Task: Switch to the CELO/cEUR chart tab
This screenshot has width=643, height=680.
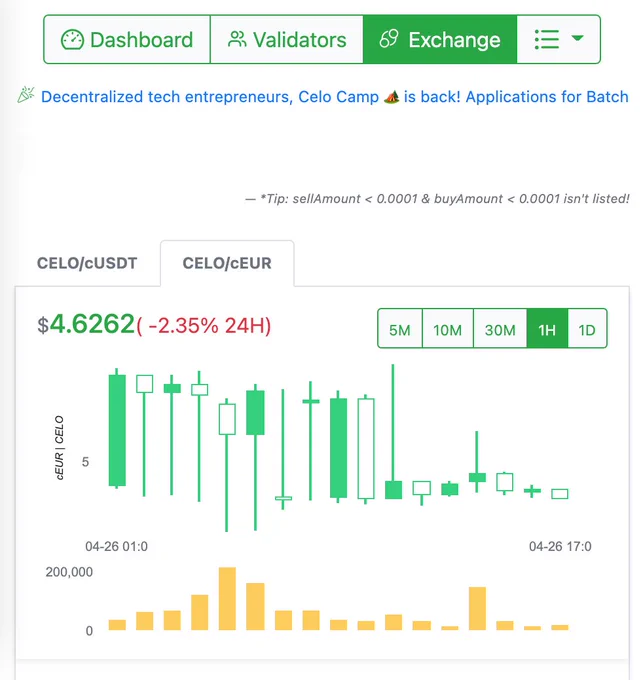Action: click(227, 263)
